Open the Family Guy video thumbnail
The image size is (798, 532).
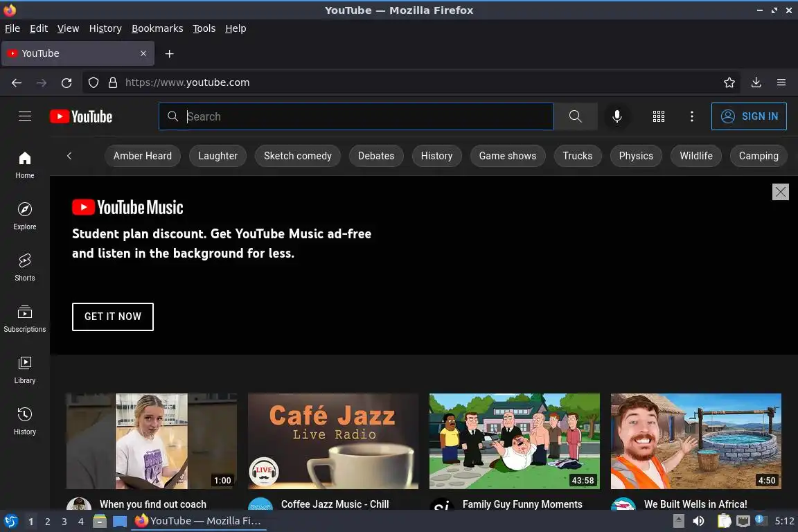pyautogui.click(x=515, y=441)
